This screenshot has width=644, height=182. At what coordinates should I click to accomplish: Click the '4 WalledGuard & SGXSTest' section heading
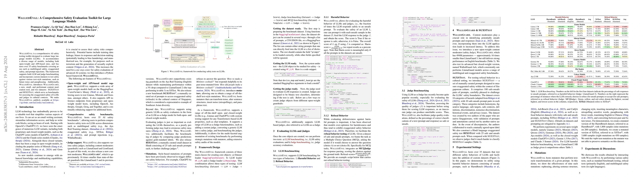coord(472,30)
